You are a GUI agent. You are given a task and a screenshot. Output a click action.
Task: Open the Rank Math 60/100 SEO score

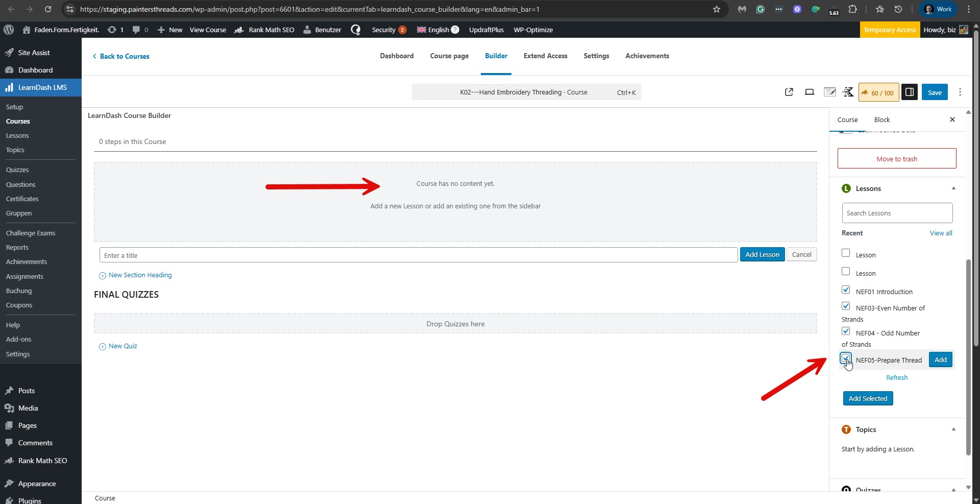tap(878, 92)
